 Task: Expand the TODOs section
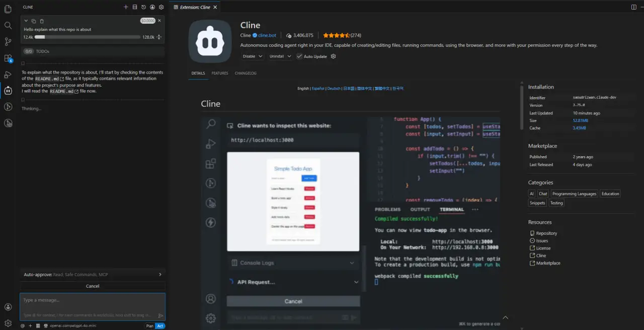[93, 51]
